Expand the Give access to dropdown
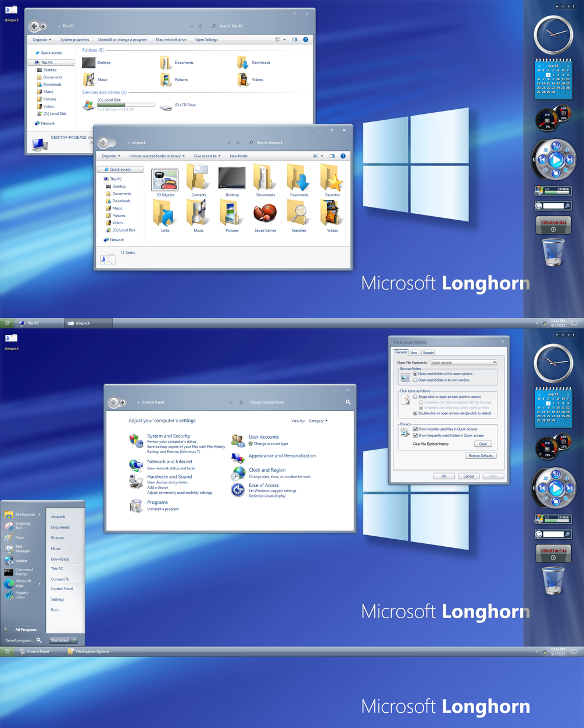584x728 pixels. (x=207, y=156)
